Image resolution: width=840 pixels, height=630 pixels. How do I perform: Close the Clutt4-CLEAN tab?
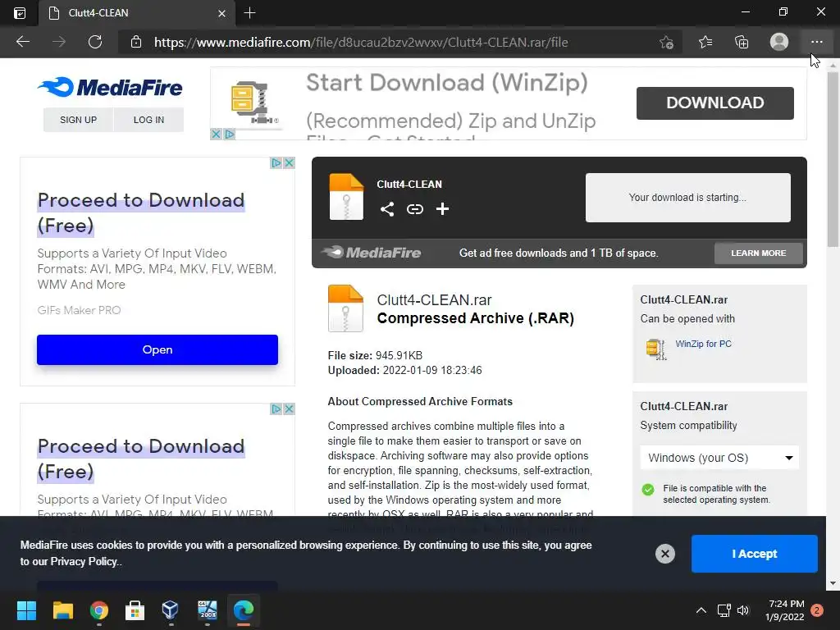pos(221,13)
